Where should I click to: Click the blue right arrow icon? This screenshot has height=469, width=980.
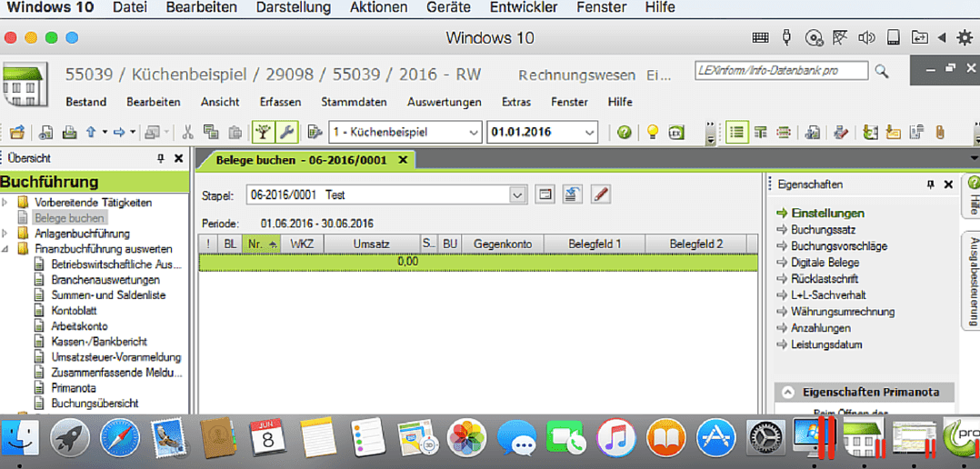coord(119,133)
